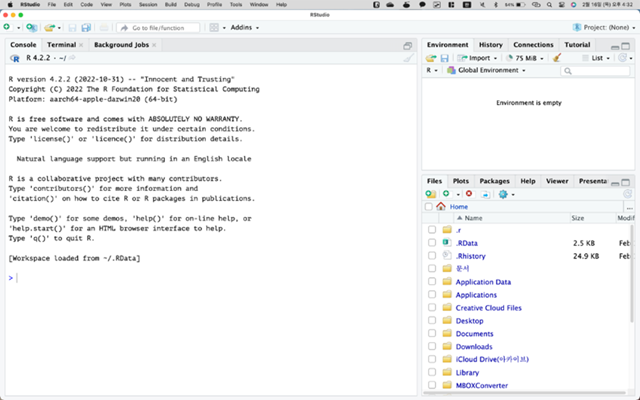The image size is (640, 400).
Task: Check the box for Desktop folder
Action: click(x=432, y=320)
